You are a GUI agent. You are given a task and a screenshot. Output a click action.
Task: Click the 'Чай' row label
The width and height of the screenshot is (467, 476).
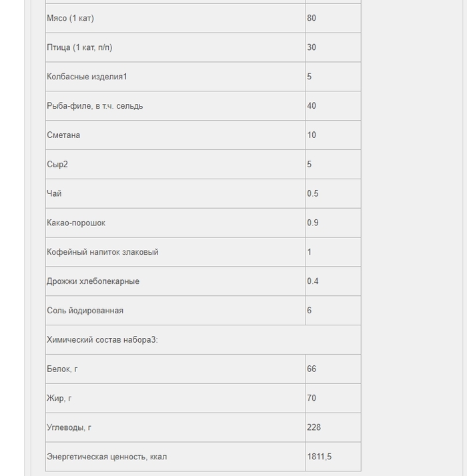(54, 194)
